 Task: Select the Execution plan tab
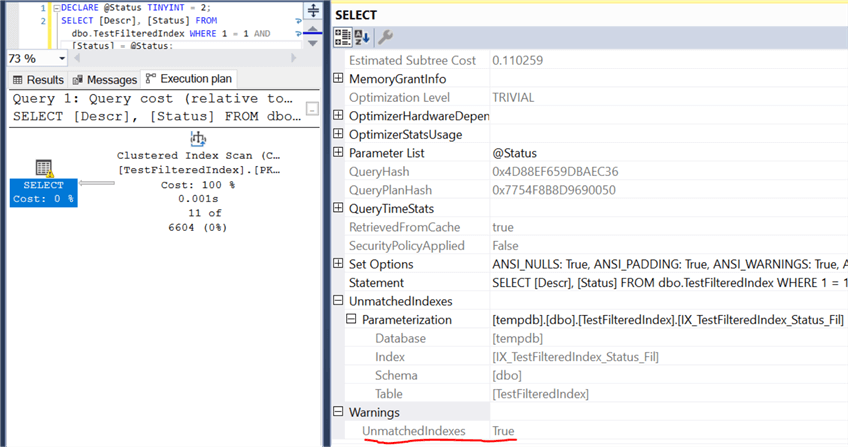189,79
